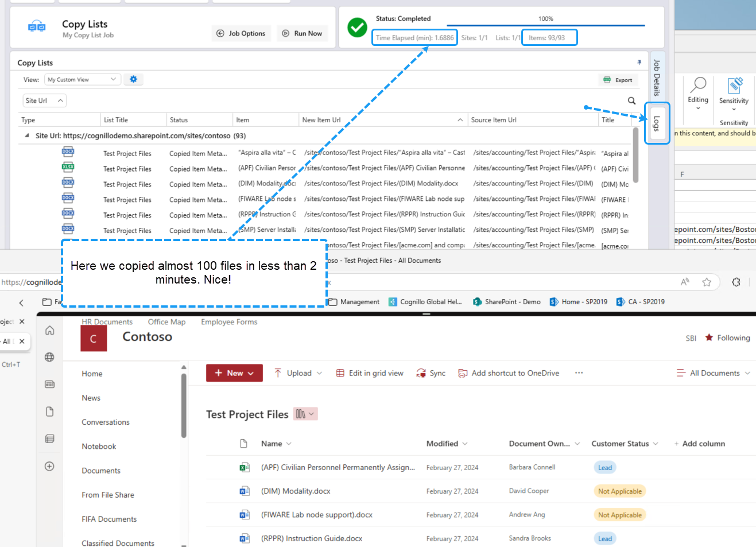Screen dimensions: 756x547
Task: Click the Sync toolbar item
Action: point(431,373)
